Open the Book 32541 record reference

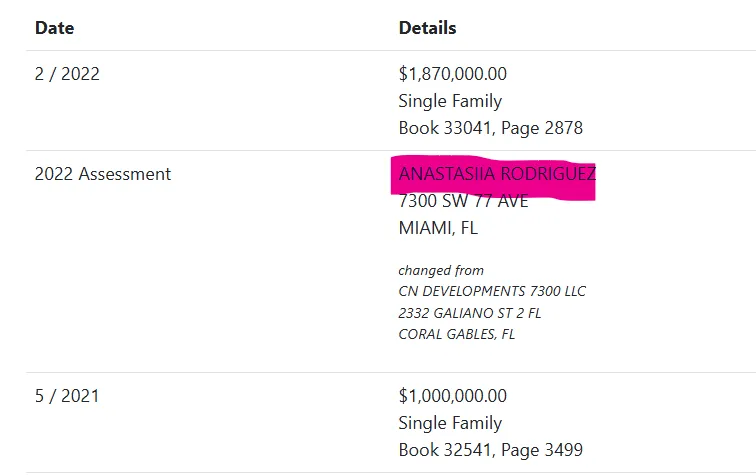[437, 450]
